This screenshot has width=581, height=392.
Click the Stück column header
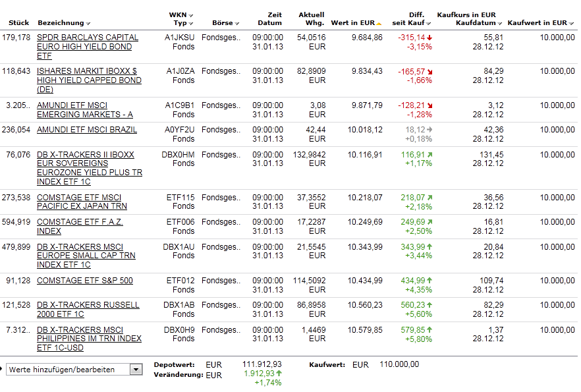pos(19,22)
